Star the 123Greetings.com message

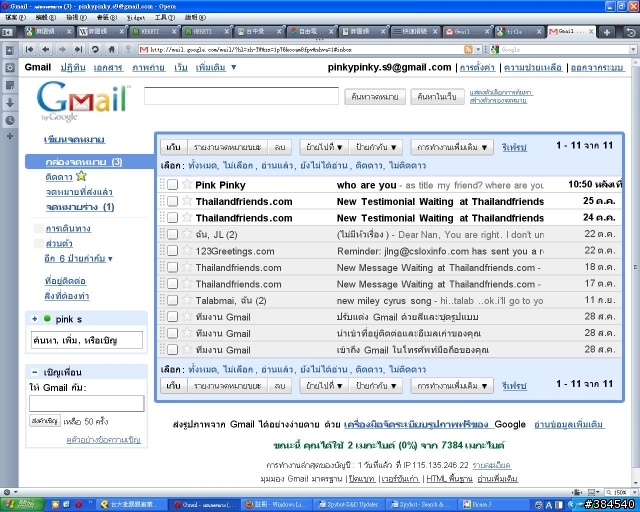(x=187, y=250)
